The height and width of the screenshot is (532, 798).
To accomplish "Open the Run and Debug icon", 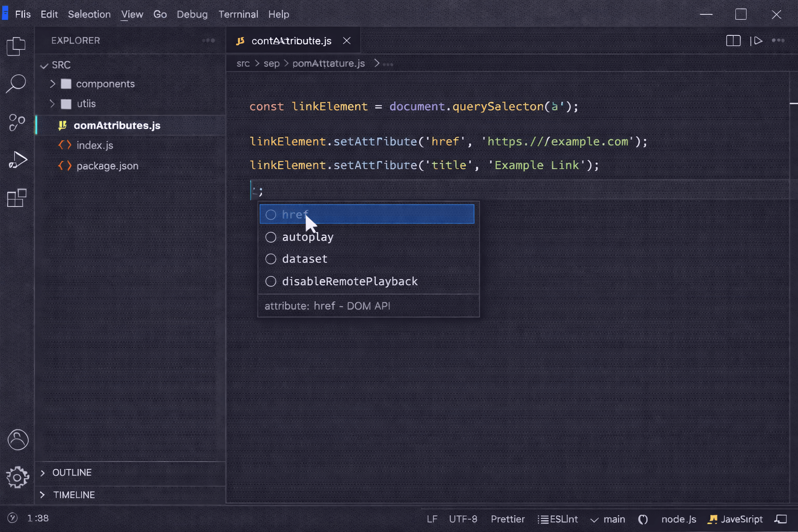I will click(x=17, y=160).
